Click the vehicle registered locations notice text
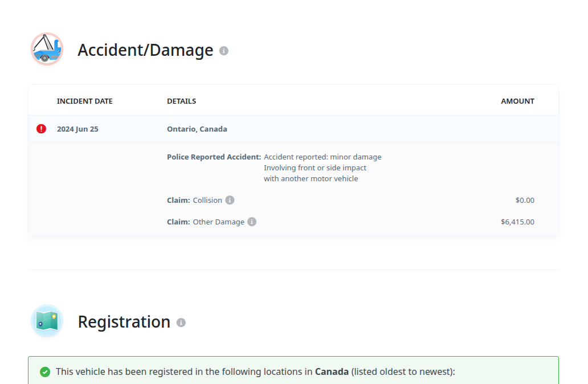Screen dimensions: 588x384 [255, 371]
